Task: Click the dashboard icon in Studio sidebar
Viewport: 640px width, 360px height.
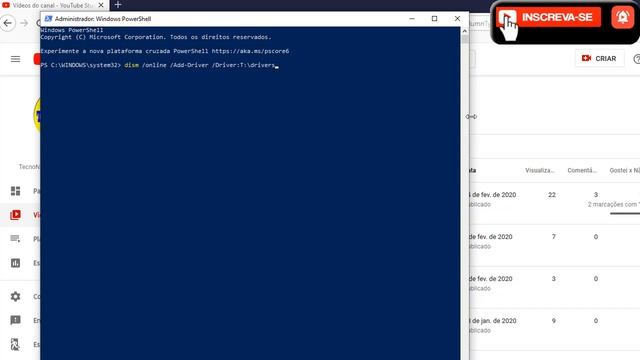Action: point(16,191)
